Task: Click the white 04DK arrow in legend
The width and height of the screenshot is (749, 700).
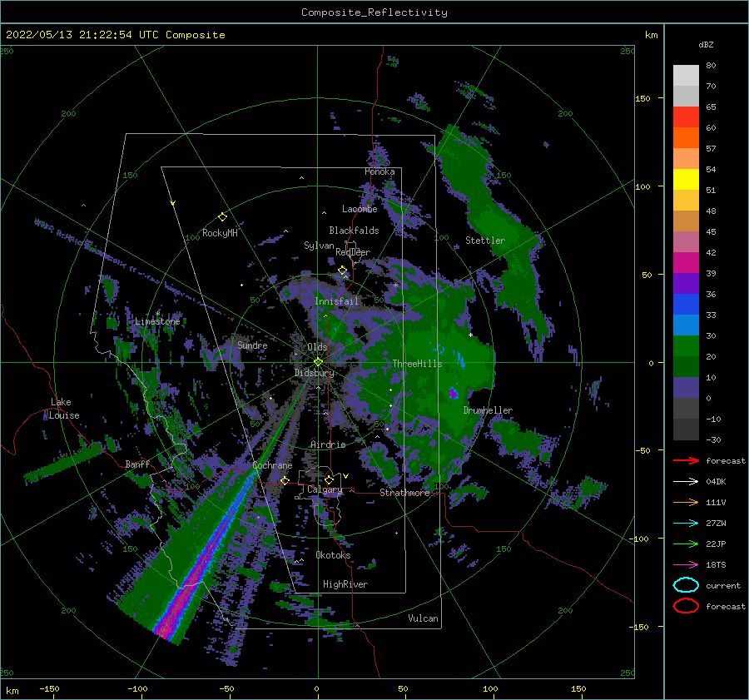Action: 686,482
